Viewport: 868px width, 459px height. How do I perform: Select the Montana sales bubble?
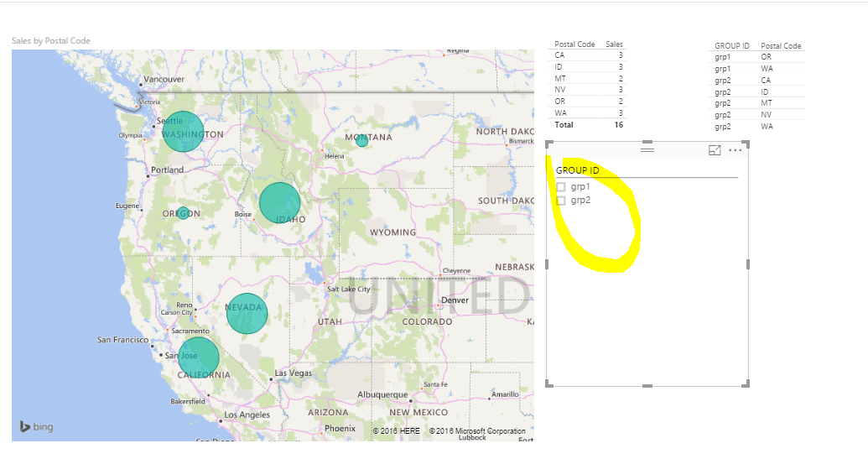(361, 141)
